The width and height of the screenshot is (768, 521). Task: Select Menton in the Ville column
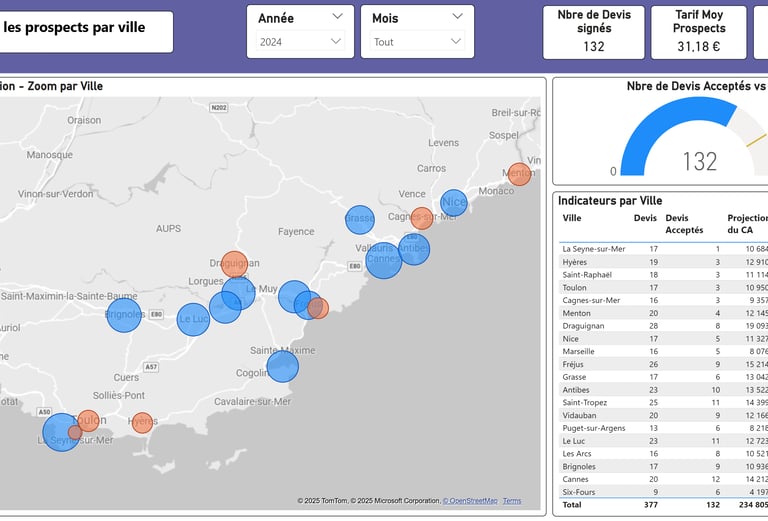pyautogui.click(x=576, y=313)
